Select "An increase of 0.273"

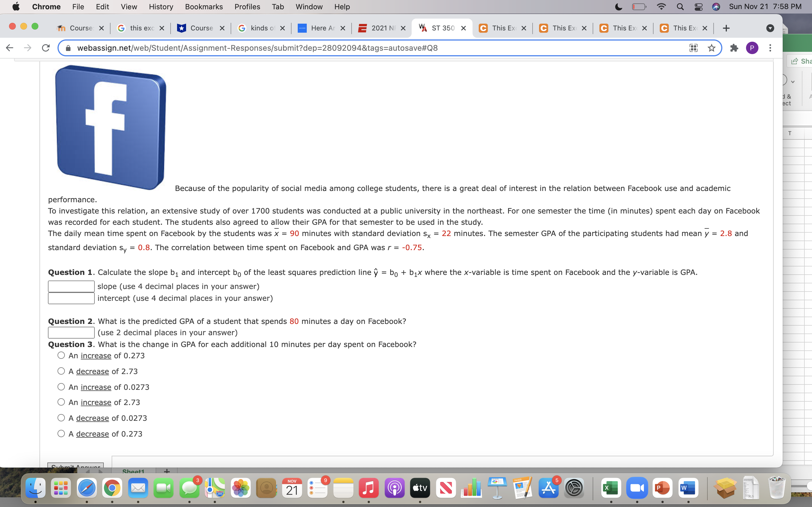pyautogui.click(x=61, y=355)
